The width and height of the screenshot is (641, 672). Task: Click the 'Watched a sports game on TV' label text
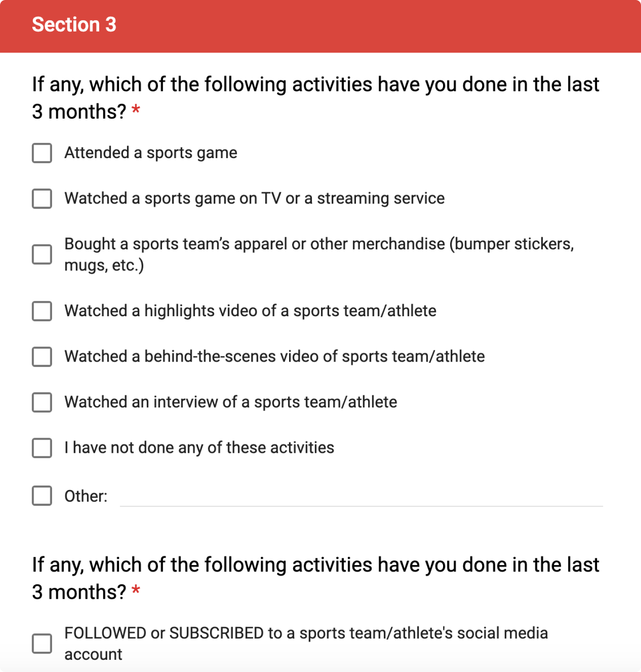pos(255,198)
